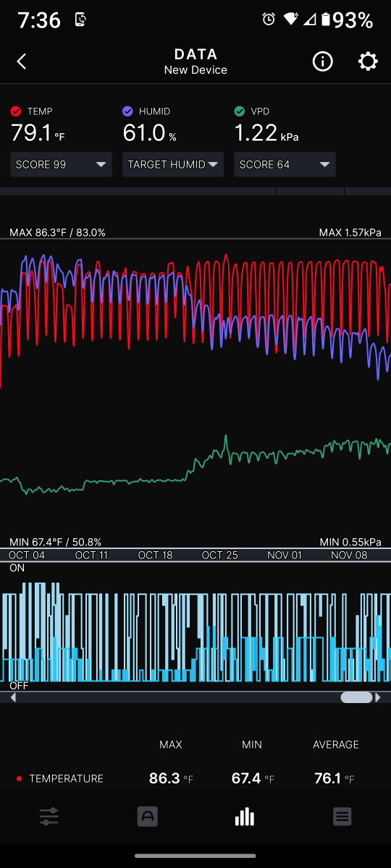
Task: Open the TARGET HUMID dropdown
Action: coord(173,164)
